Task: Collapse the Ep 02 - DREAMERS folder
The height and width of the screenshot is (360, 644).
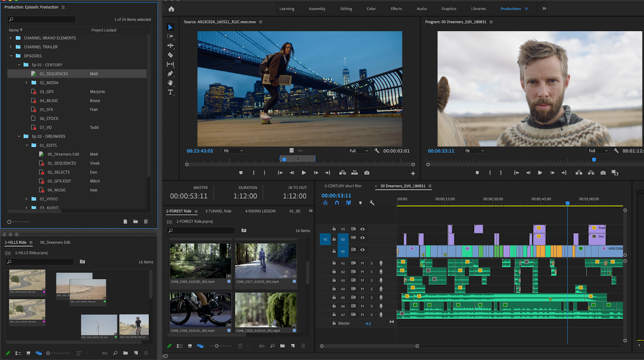Action: pos(19,136)
